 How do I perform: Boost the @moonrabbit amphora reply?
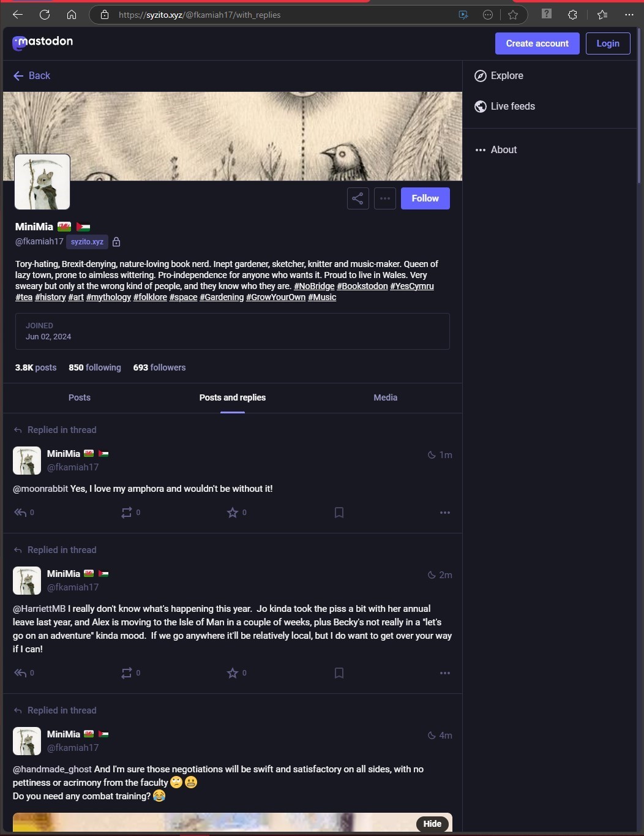tap(130, 513)
